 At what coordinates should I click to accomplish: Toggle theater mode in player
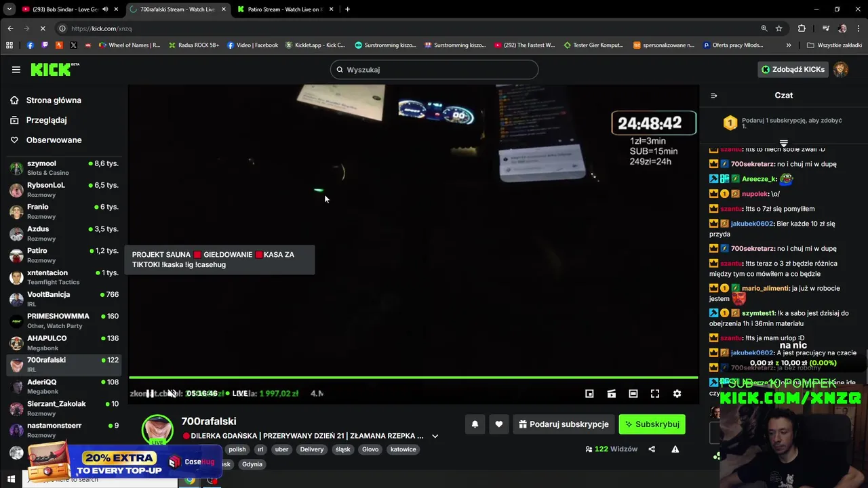tap(633, 393)
